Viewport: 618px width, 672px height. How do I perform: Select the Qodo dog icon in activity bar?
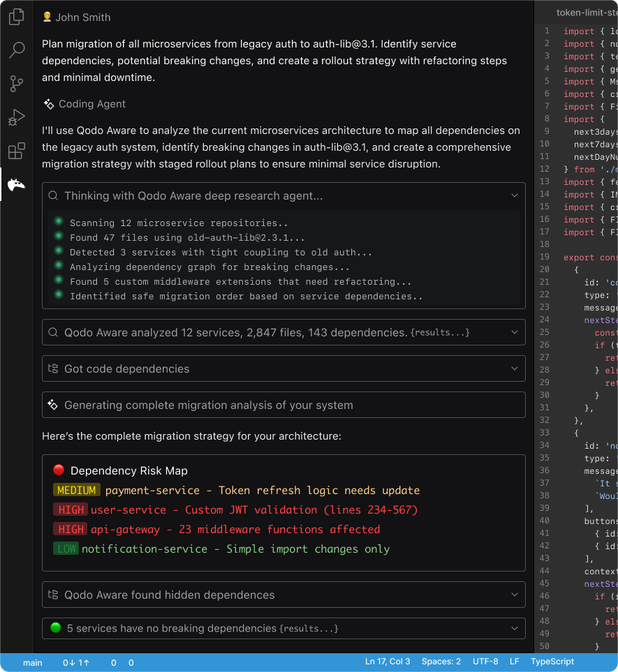tap(16, 185)
